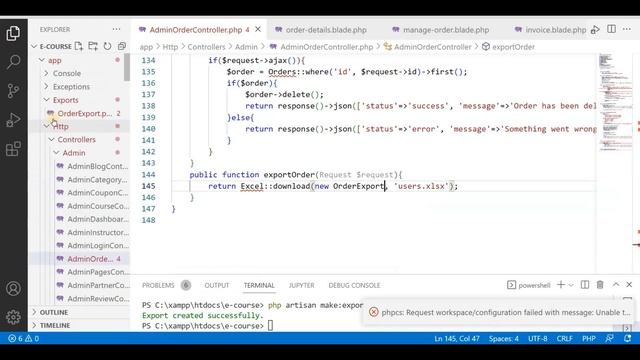The image size is (640, 360).
Task: Close the bottom panel
Action: point(629,285)
